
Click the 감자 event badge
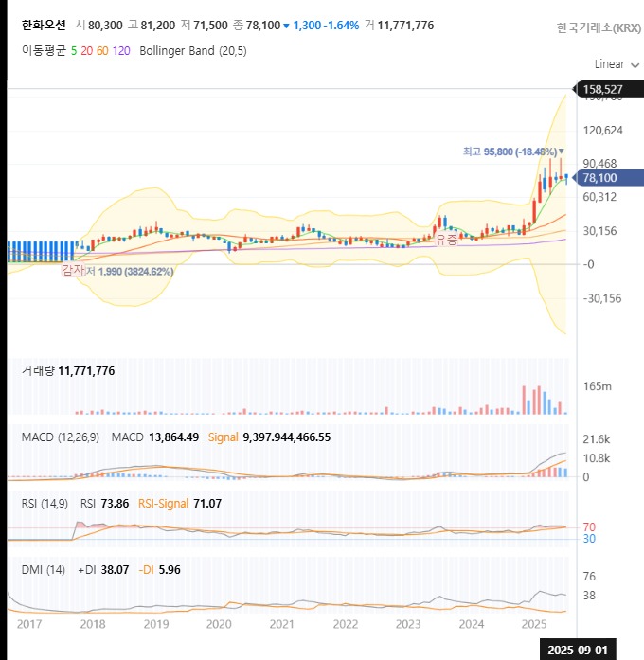(x=74, y=269)
